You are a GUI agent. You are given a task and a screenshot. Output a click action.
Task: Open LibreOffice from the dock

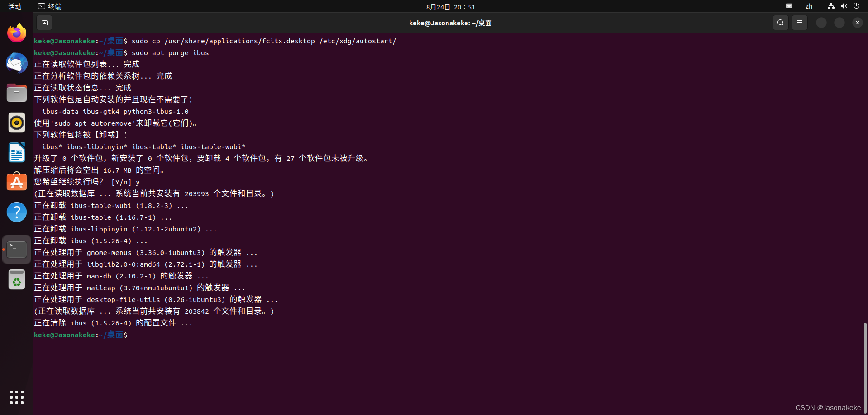[16, 152]
